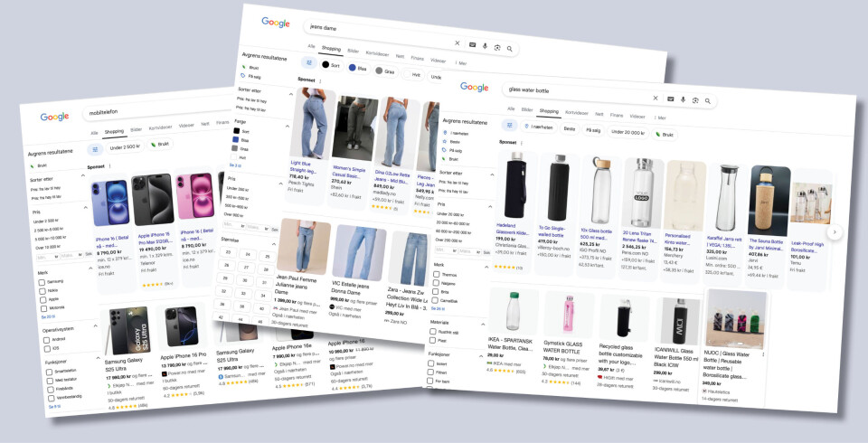Pick the 'Blaa' blue color chip

pos(358,68)
